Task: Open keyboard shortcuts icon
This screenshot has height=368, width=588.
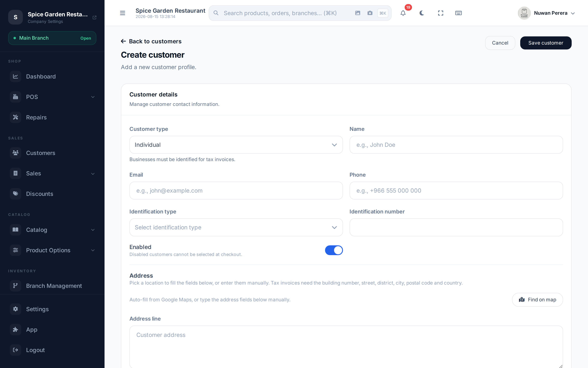Action: 458,13
